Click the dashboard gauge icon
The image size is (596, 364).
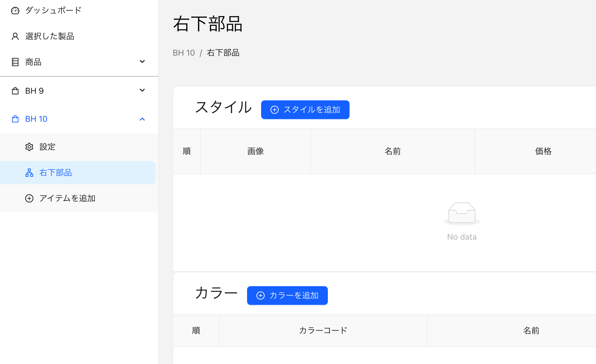pyautogui.click(x=15, y=11)
